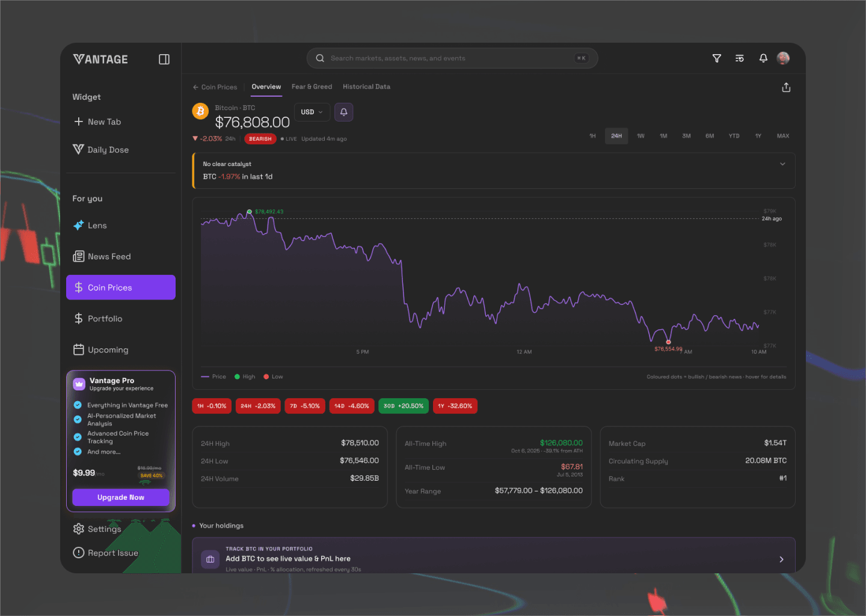This screenshot has width=866, height=616.
Task: Open the user profile avatar
Action: 783,58
